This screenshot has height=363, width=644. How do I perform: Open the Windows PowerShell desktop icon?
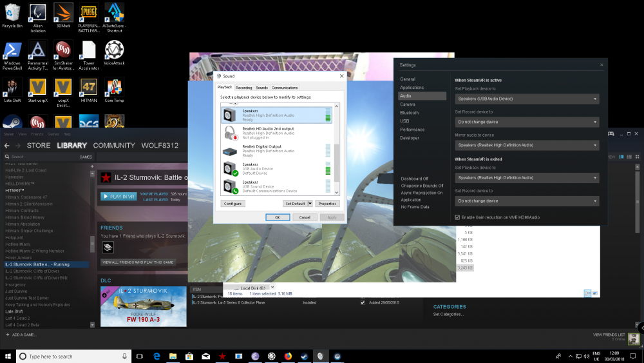pyautogui.click(x=12, y=55)
